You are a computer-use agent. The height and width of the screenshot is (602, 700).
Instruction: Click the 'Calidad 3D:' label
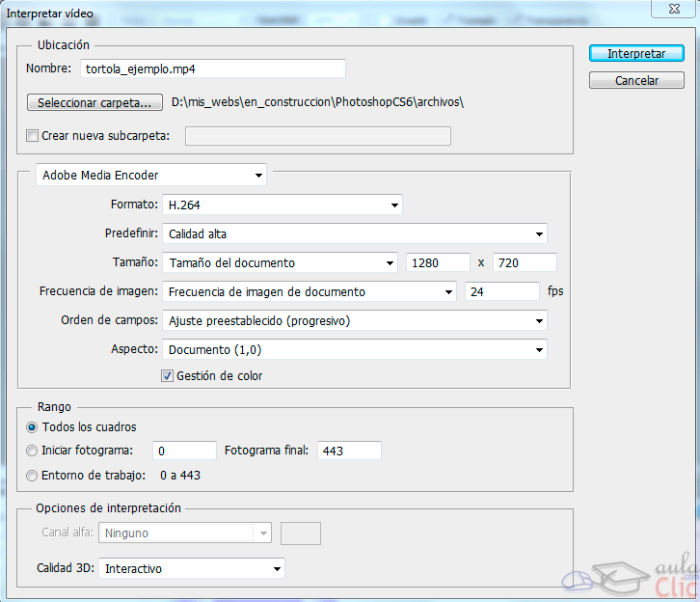[66, 568]
